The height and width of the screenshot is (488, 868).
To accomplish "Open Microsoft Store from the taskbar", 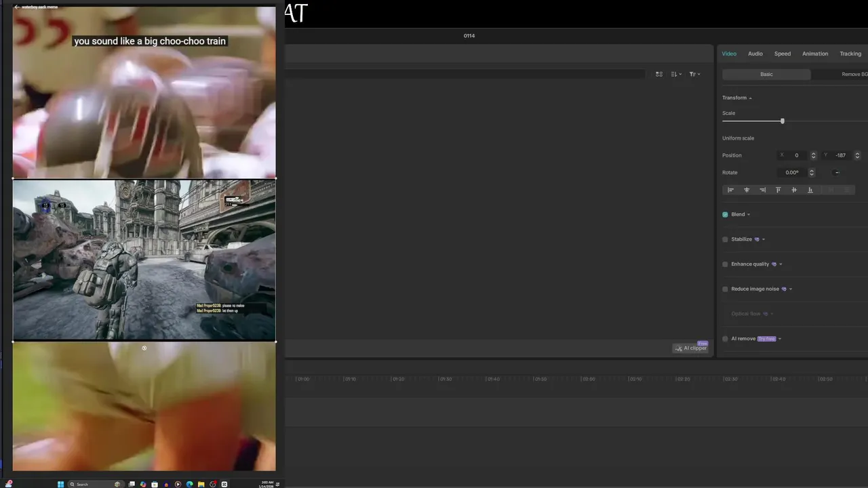I will click(155, 484).
